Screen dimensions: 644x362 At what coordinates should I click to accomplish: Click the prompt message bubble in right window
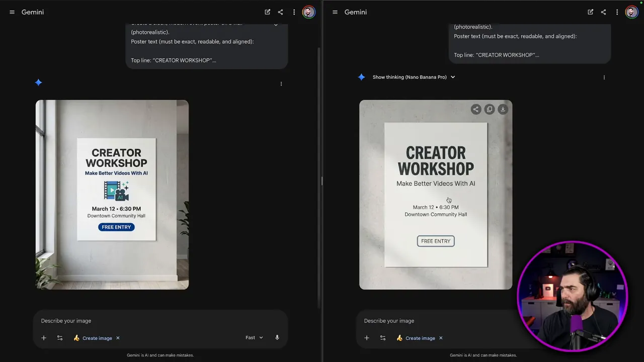click(530, 43)
